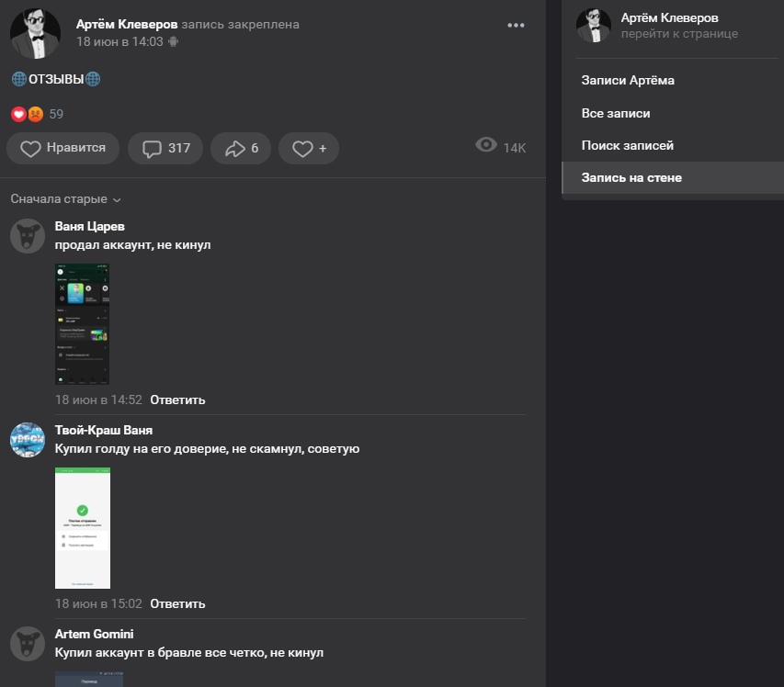784x687 pixels.
Task: Select Все записи in the sidebar menu
Action: click(x=616, y=113)
